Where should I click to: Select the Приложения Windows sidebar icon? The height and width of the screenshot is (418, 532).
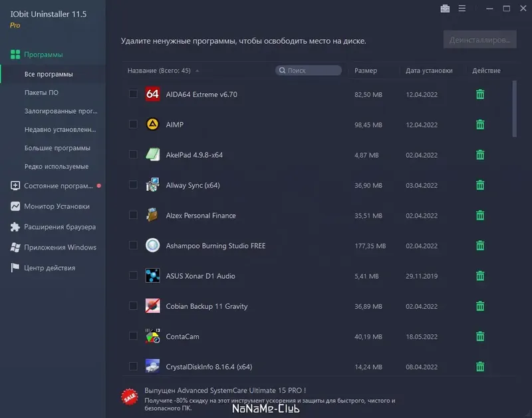tap(15, 248)
